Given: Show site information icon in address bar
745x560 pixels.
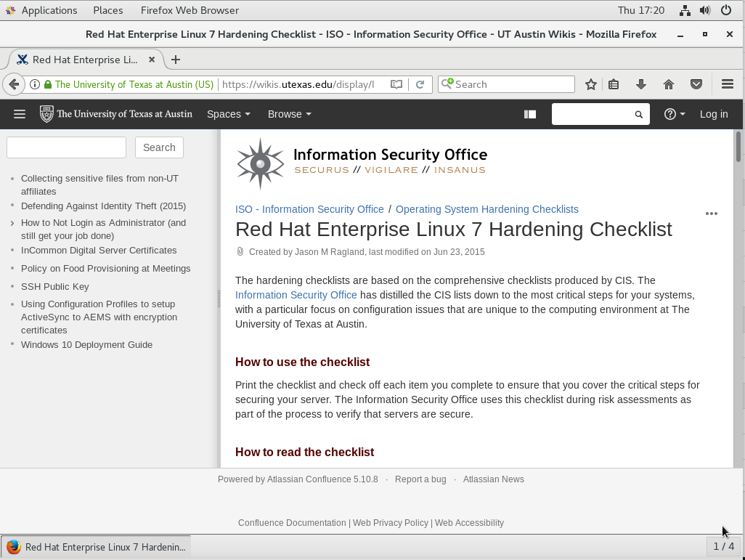Looking at the screenshot, I should pyautogui.click(x=35, y=85).
